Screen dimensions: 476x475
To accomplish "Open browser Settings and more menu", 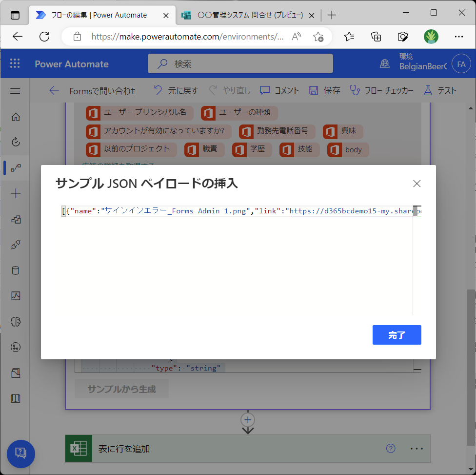I will 459,37.
